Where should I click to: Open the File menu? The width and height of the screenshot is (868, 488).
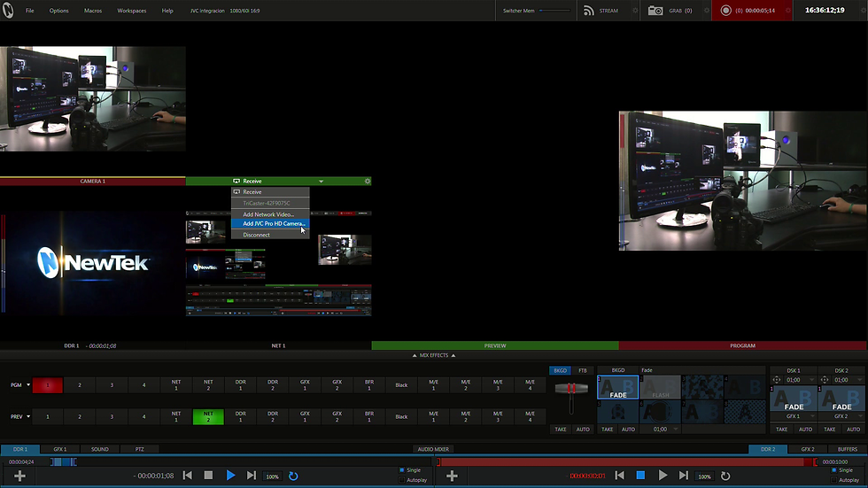[29, 11]
